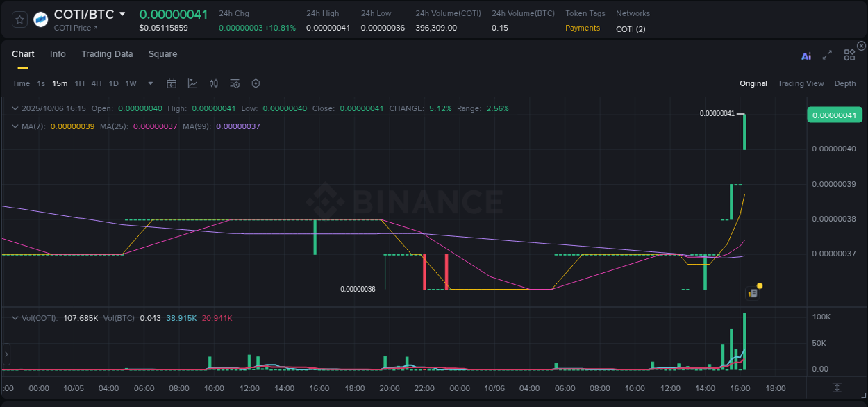The width and height of the screenshot is (868, 407).
Task: Click the Ai assistant icon
Action: point(806,56)
